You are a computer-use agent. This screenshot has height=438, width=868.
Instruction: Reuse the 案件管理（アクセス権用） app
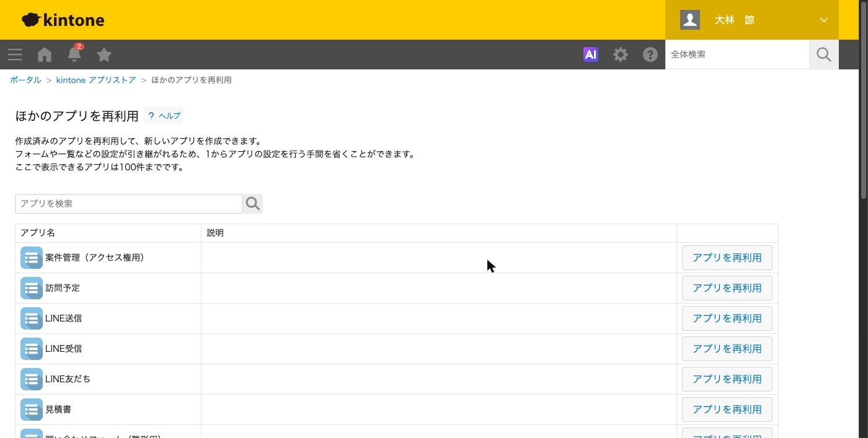tap(727, 258)
